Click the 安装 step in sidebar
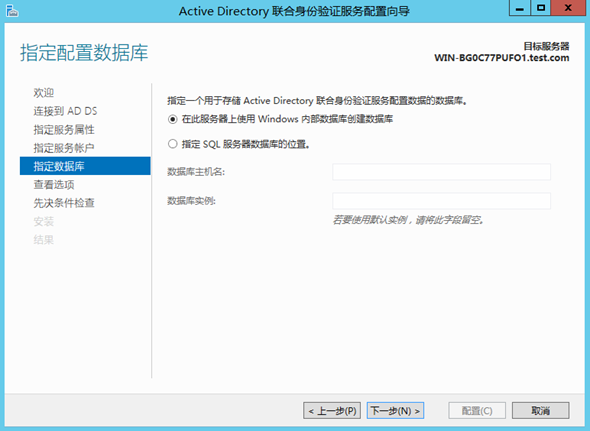The height and width of the screenshot is (431, 590). coord(44,221)
